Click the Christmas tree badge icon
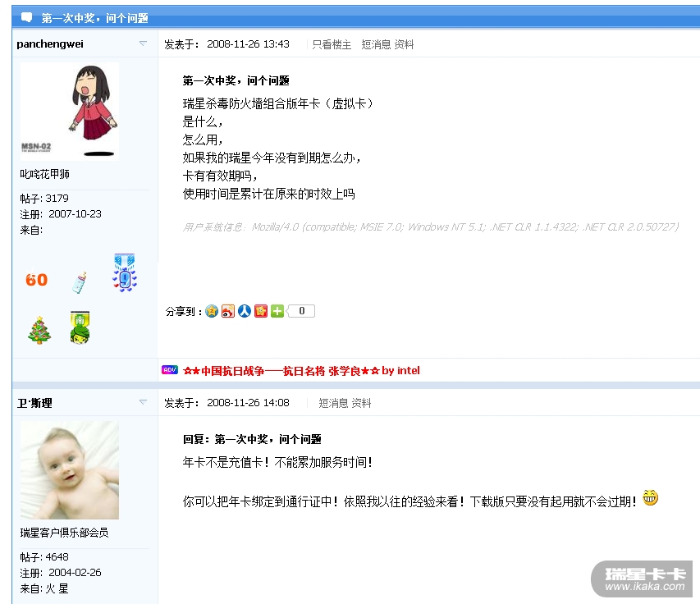This screenshot has height=604, width=700. click(39, 330)
